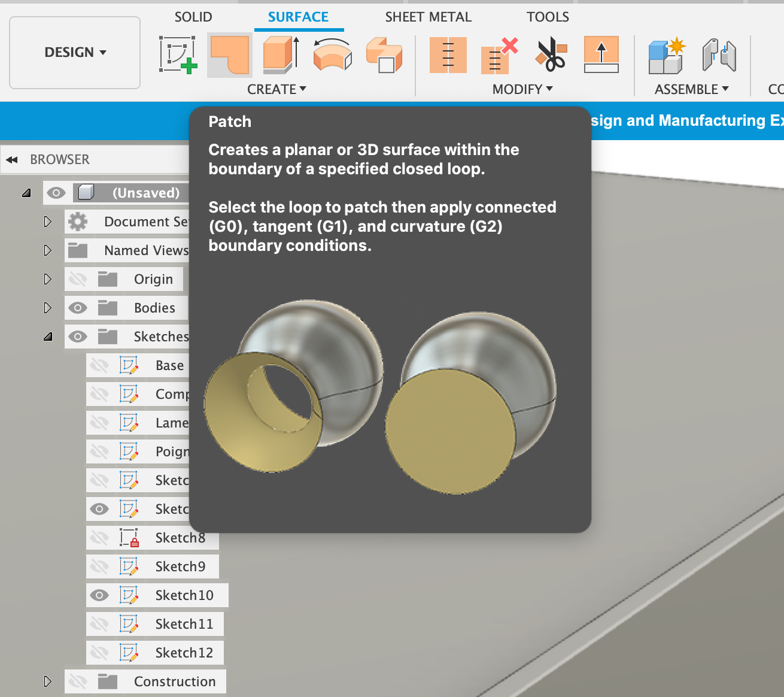Click the Offset surface tool icon

tap(384, 54)
